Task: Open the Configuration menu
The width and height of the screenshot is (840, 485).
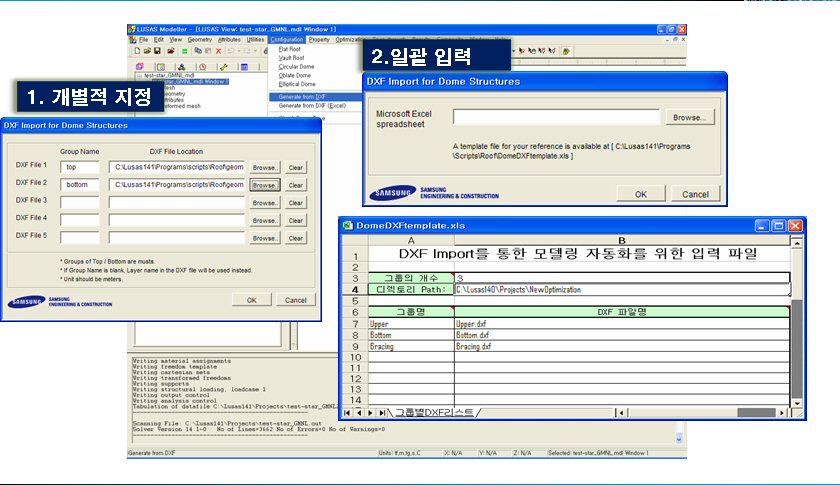Action: coord(286,39)
